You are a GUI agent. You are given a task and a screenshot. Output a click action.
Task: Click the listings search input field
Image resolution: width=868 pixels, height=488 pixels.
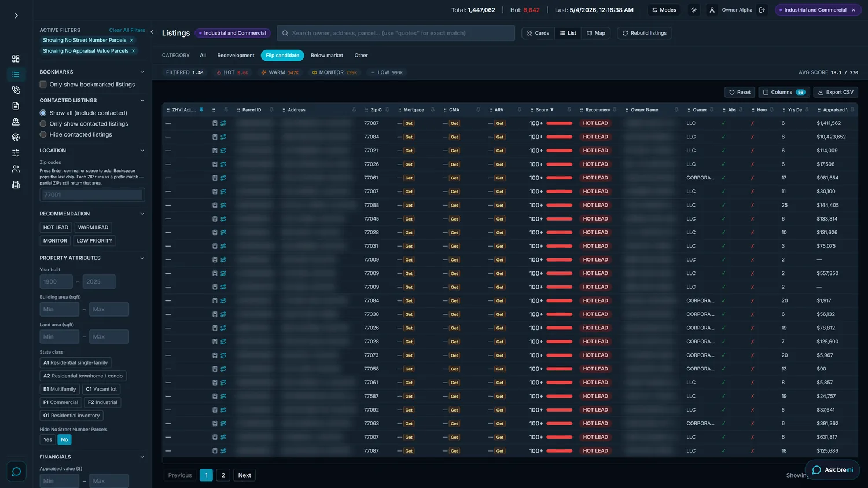point(396,33)
